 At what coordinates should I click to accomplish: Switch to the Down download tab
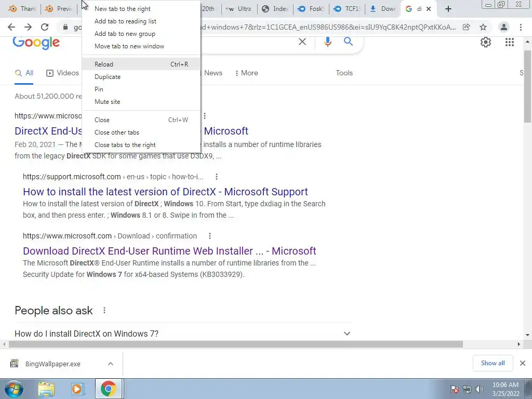383,9
